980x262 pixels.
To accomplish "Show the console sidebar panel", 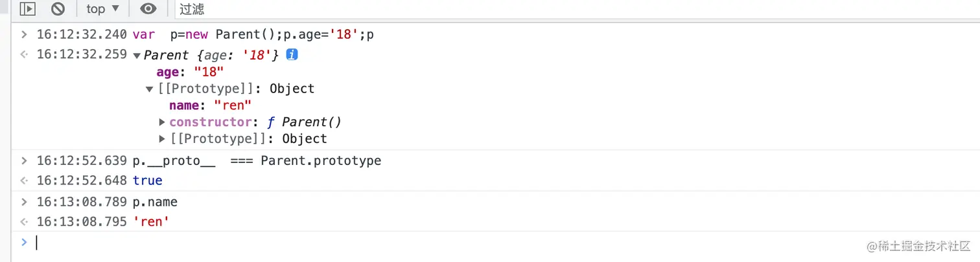I will pos(27,9).
